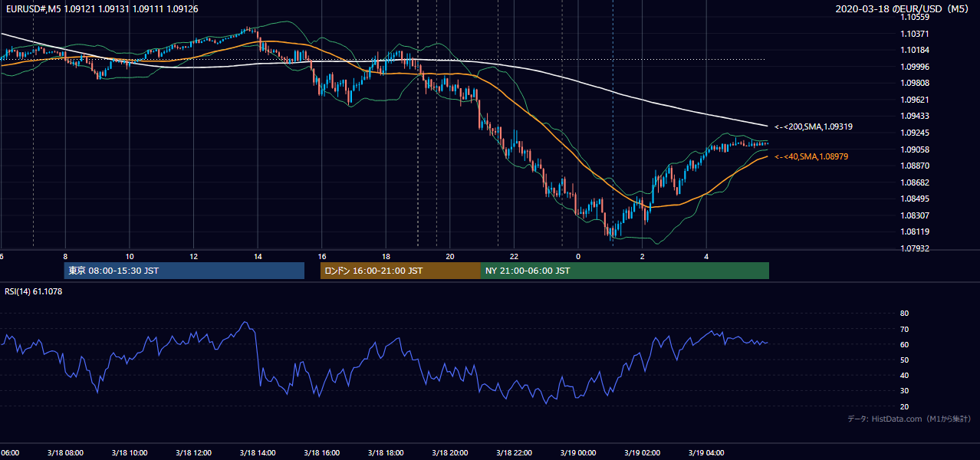
Task: Click price axis value 1.09058
Action: click(x=915, y=149)
